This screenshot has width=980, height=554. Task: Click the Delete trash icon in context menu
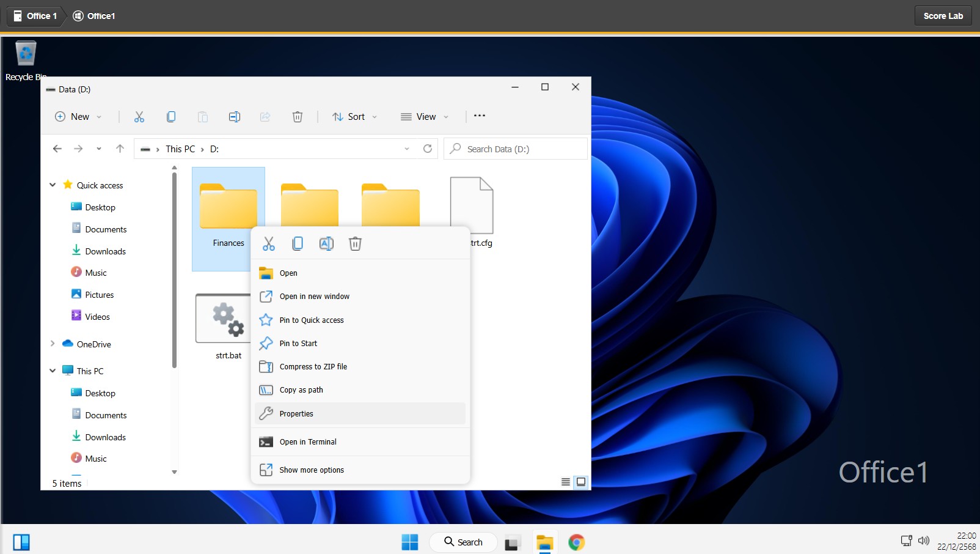355,244
